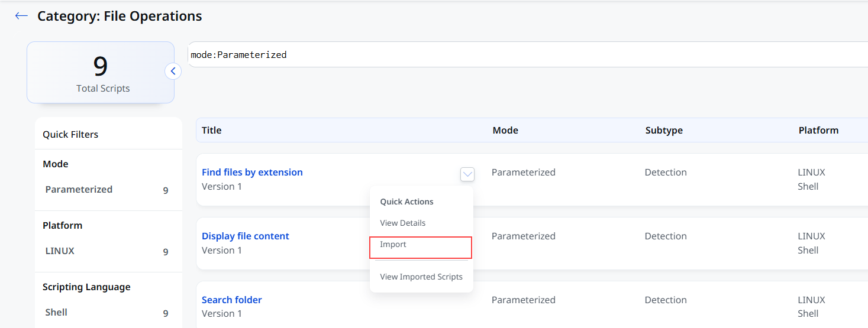Click Detection subtype in Search folder row

666,300
